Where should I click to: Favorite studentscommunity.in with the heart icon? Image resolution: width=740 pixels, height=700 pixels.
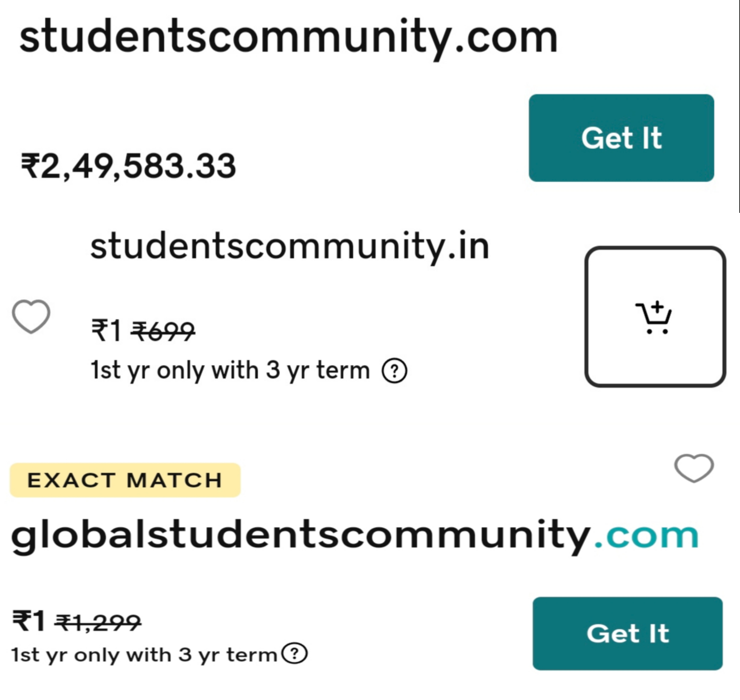[31, 316]
